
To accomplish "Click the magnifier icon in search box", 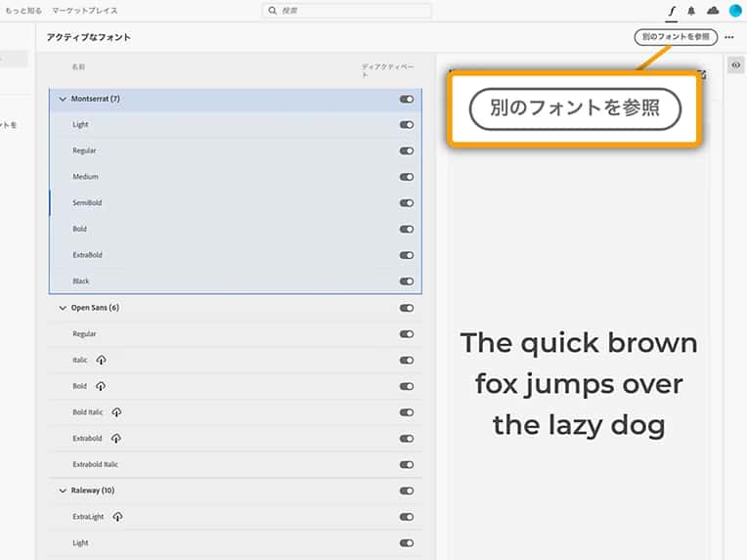I will (272, 11).
